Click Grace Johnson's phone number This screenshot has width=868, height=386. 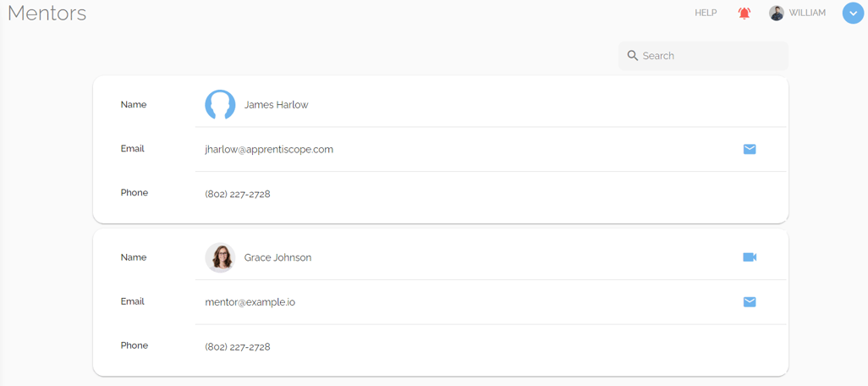point(238,347)
